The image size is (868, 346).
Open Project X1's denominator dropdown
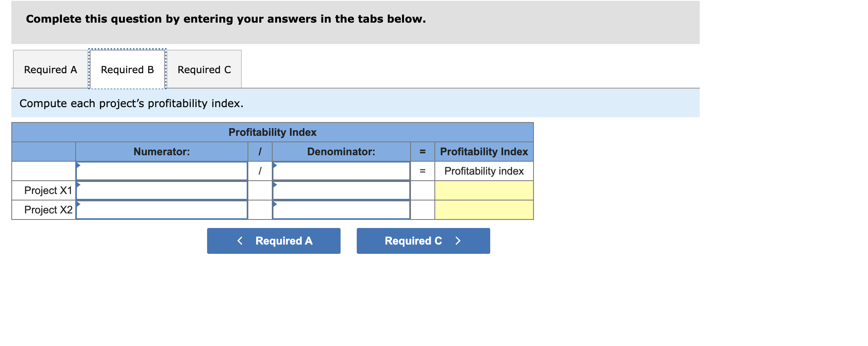click(342, 190)
